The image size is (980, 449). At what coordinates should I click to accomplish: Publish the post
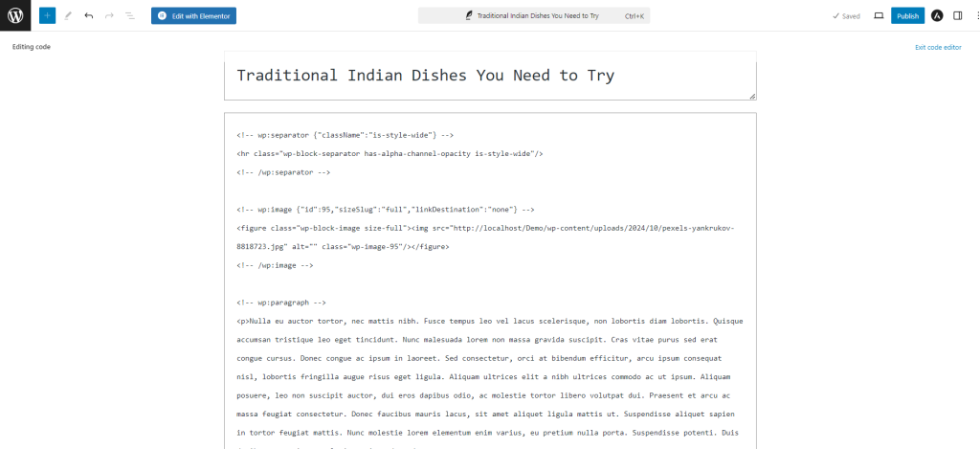click(907, 15)
